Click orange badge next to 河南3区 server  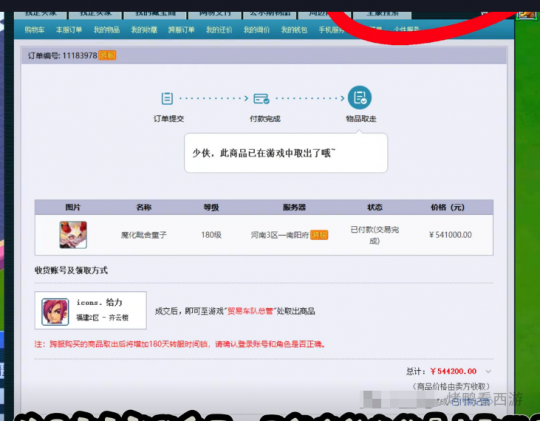(x=319, y=235)
